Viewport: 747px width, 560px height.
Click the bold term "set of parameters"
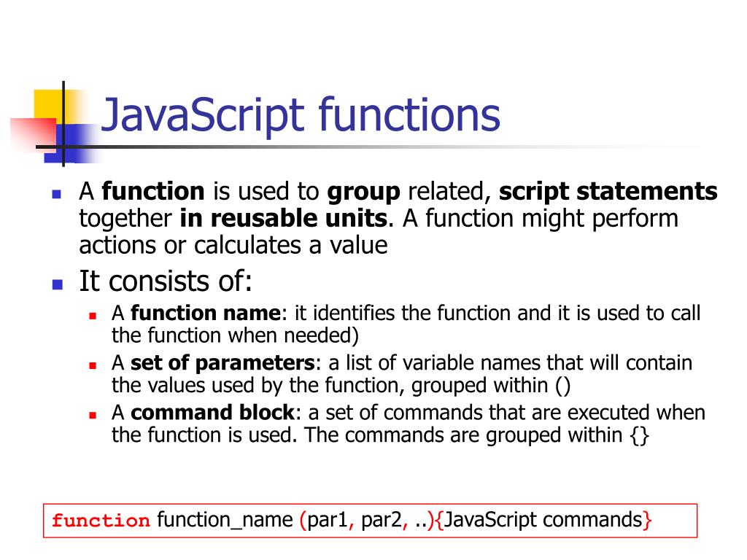click(x=223, y=363)
